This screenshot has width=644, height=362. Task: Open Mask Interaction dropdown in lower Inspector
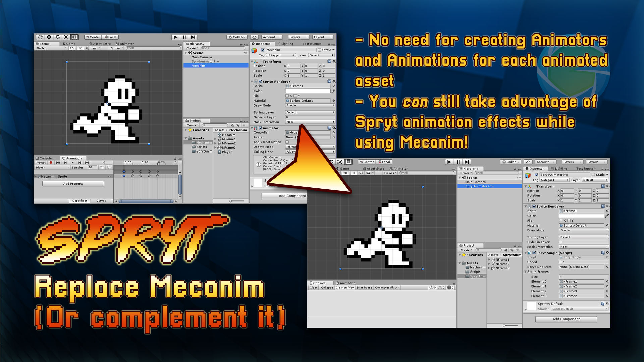[584, 247]
